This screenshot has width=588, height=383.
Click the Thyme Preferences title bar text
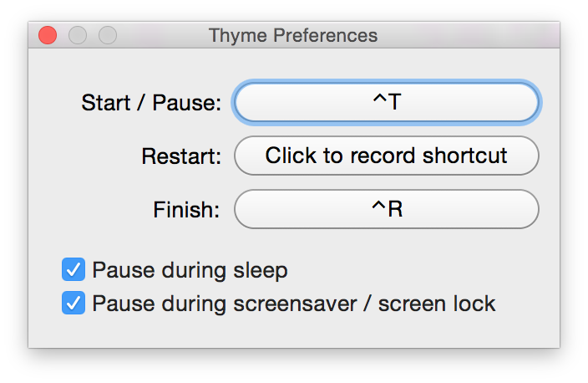(293, 36)
